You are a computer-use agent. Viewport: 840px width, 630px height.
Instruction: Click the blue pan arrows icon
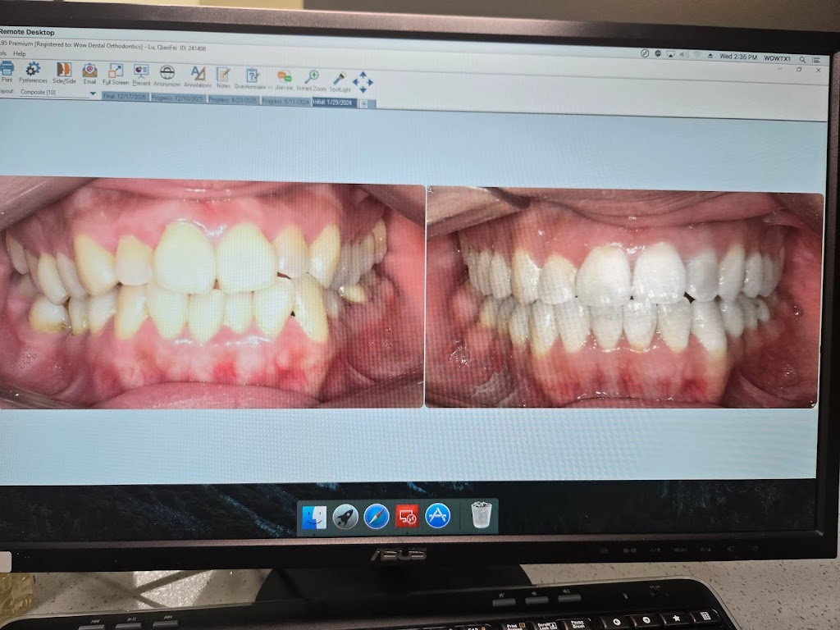point(363,82)
